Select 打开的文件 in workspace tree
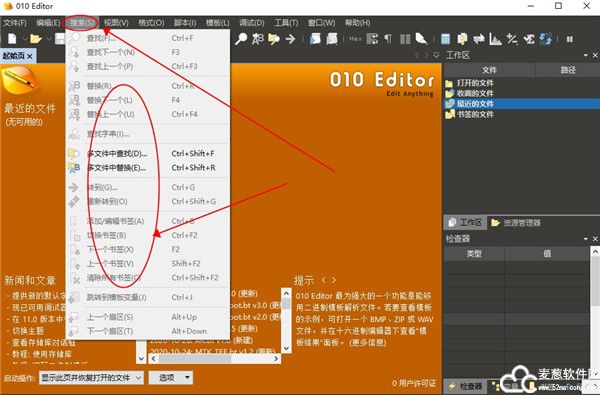600x395 pixels. [475, 83]
